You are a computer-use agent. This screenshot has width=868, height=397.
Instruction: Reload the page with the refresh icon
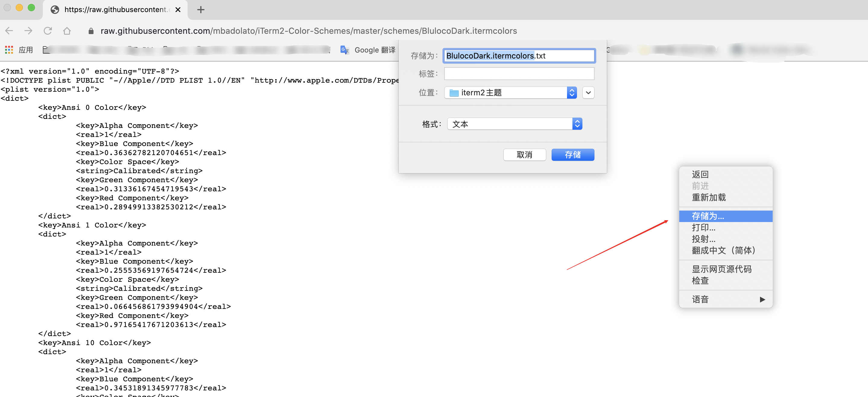(48, 31)
